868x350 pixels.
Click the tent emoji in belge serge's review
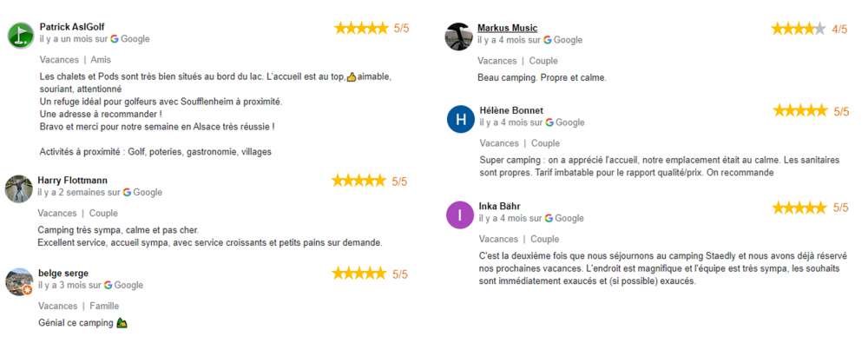(122, 324)
